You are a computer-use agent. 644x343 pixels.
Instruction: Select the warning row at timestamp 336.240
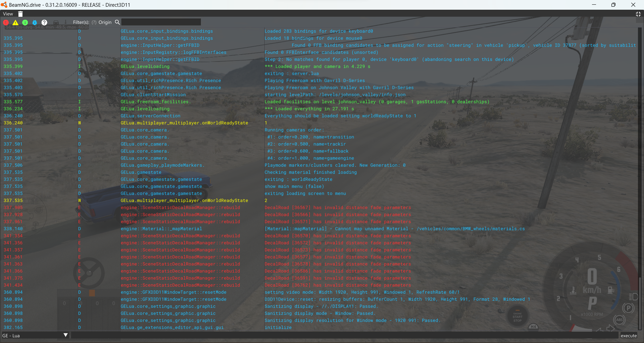click(x=320, y=123)
